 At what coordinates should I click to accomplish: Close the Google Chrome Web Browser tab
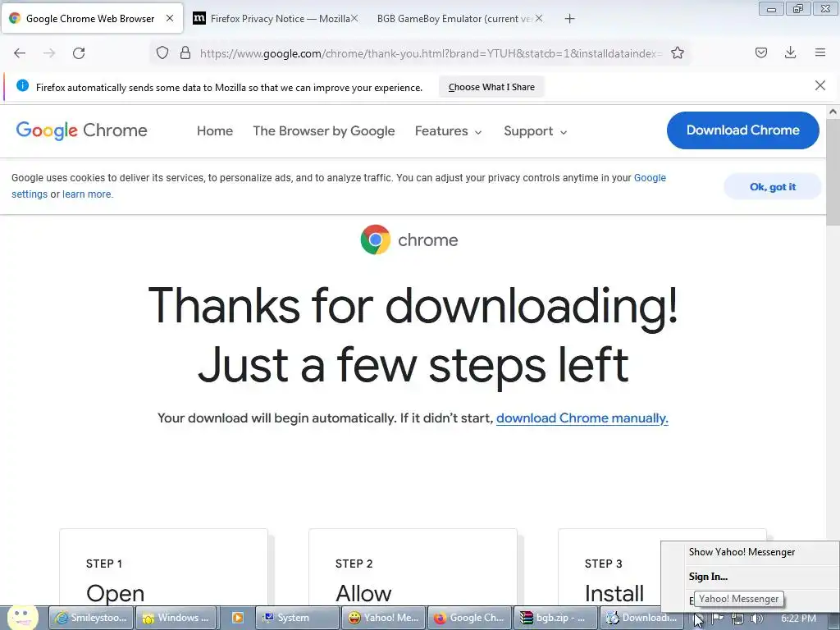coord(170,18)
